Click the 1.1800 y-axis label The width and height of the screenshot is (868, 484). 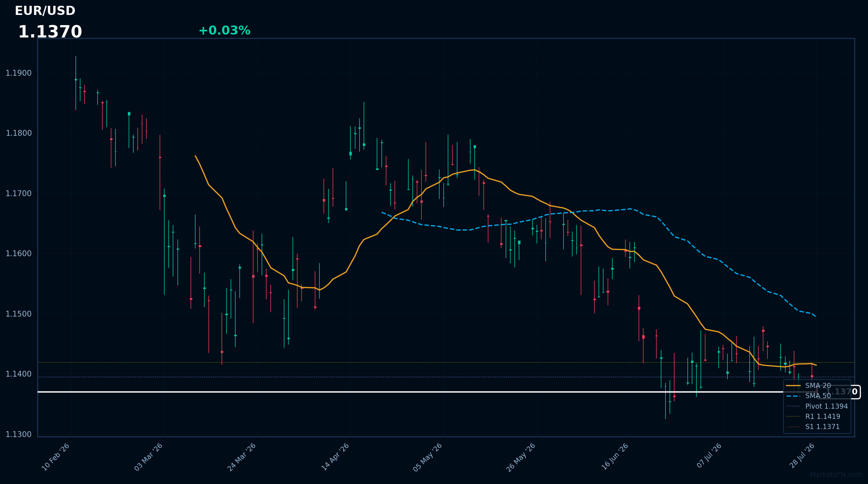pos(19,133)
